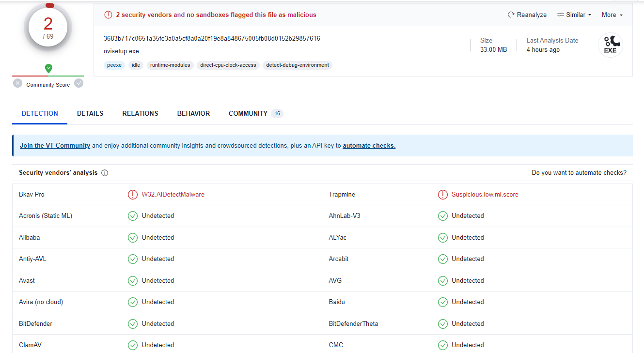Image resolution: width=644 pixels, height=353 pixels.
Task: Click the 33.00 MB size value
Action: tap(494, 50)
